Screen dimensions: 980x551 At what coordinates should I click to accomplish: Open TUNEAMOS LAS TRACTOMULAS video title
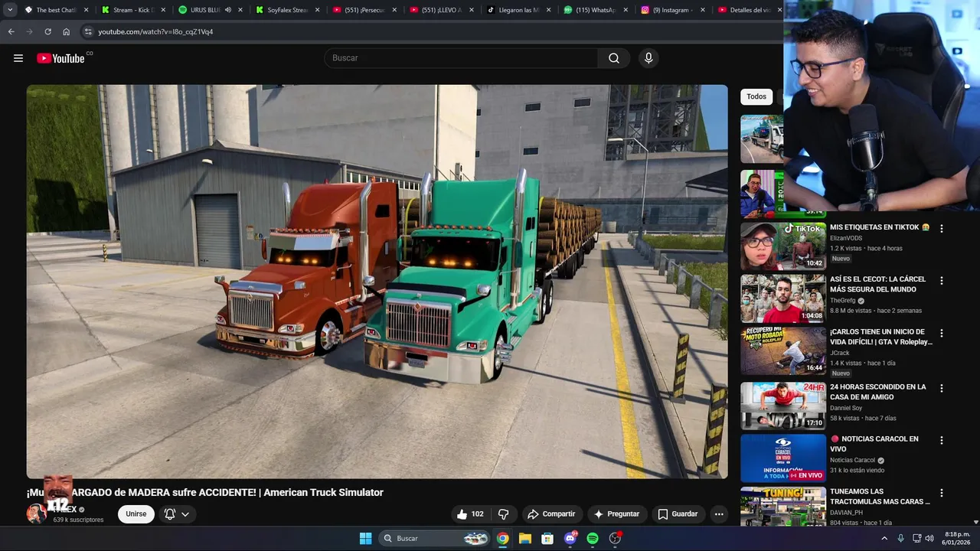pyautogui.click(x=880, y=497)
